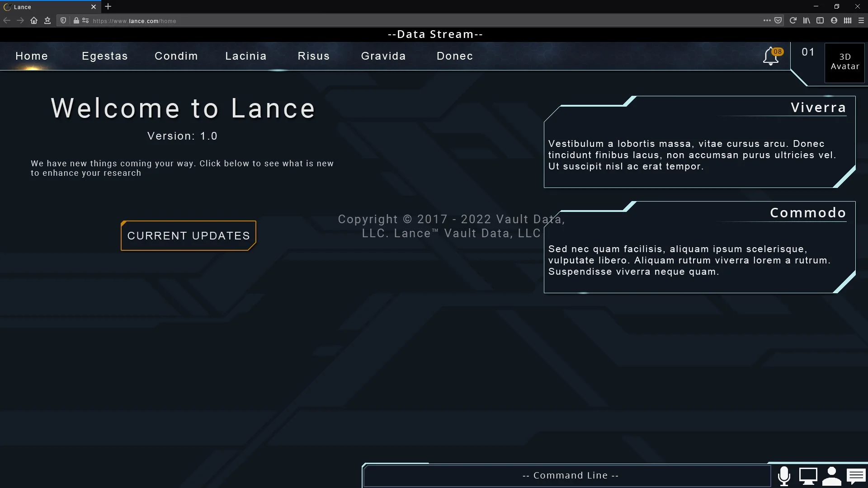Open the chat message icon
This screenshot has height=488, width=868.
point(856,476)
